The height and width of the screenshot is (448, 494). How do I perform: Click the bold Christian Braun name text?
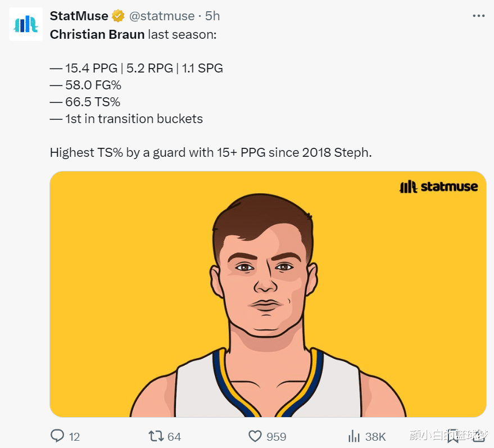(97, 34)
